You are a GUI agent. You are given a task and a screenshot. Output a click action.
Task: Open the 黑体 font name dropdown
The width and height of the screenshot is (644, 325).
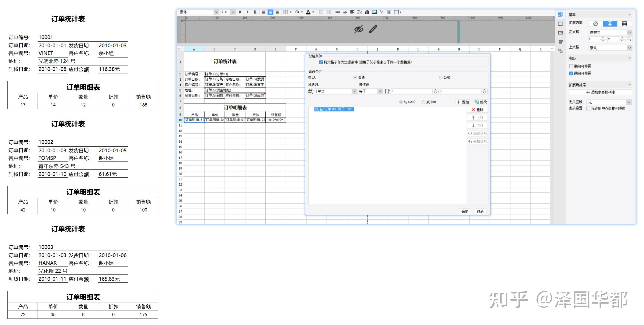(x=216, y=12)
